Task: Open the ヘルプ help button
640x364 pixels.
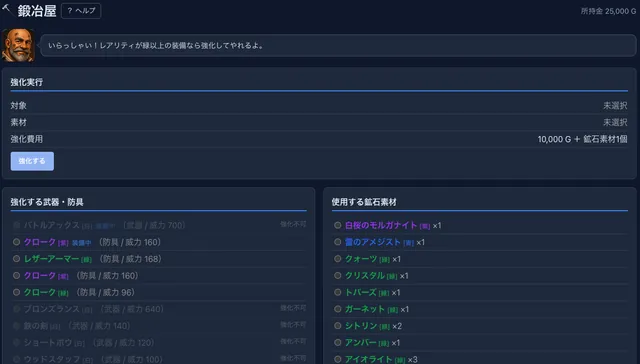Action: (81, 11)
